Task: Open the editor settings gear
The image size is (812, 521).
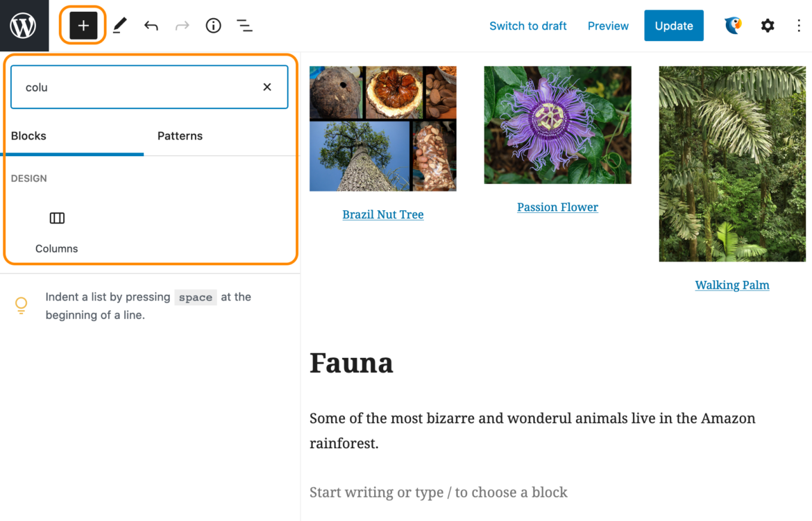Action: tap(767, 26)
